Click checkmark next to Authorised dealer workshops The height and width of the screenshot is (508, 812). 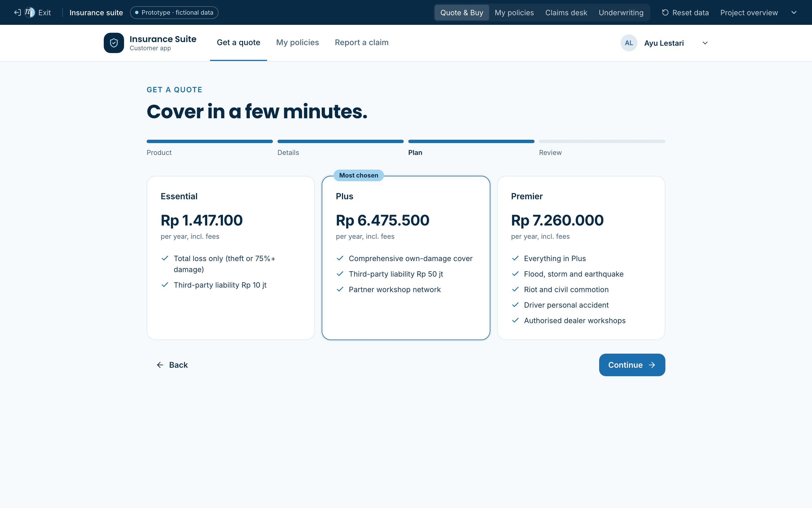[x=515, y=320]
